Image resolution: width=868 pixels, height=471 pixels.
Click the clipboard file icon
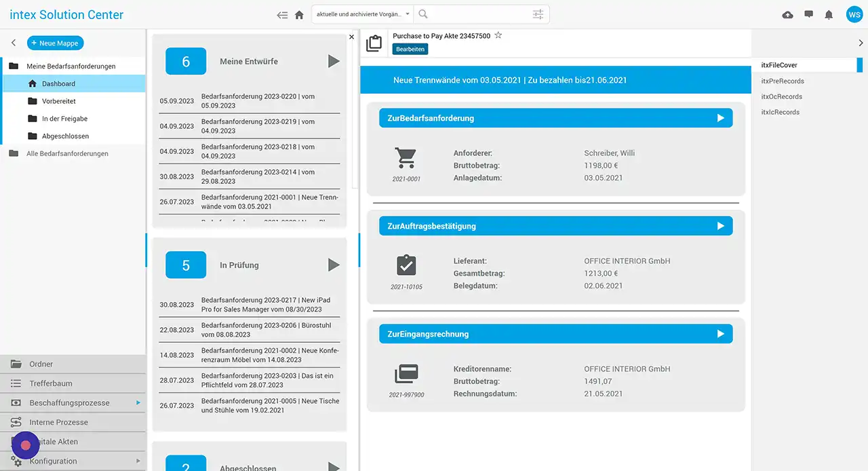pyautogui.click(x=374, y=43)
